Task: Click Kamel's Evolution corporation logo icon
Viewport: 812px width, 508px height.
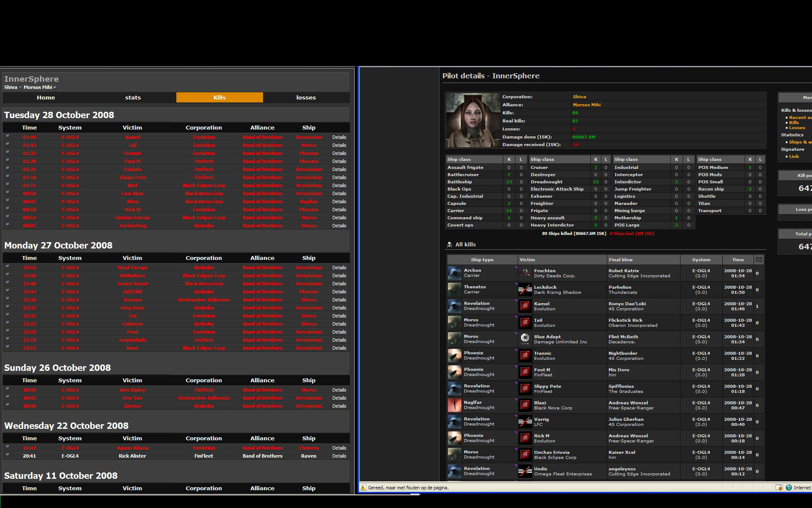Action: (525, 306)
